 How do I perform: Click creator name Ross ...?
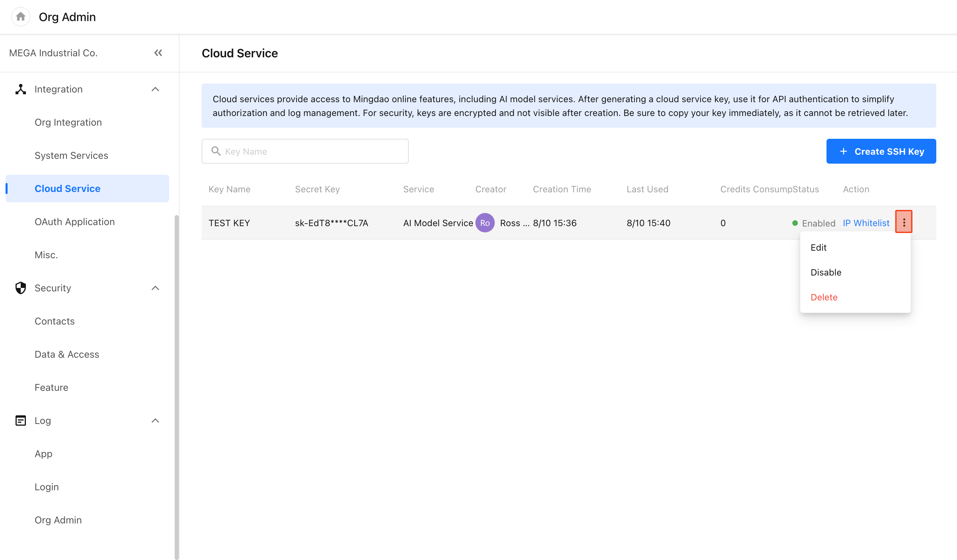click(514, 223)
